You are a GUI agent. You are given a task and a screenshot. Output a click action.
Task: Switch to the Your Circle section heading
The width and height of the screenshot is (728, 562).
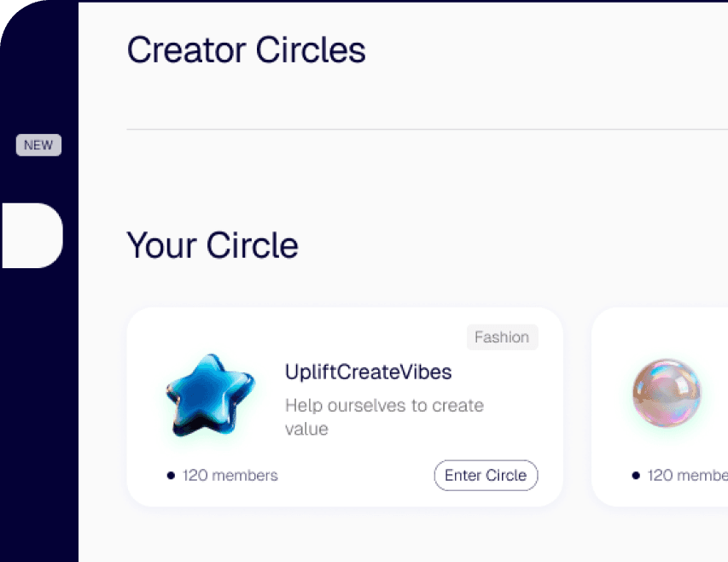[212, 246]
